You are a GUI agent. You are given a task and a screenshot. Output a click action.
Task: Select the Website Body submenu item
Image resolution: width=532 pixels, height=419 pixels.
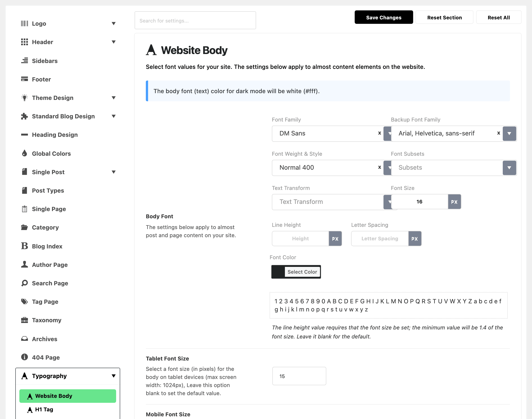(68, 396)
